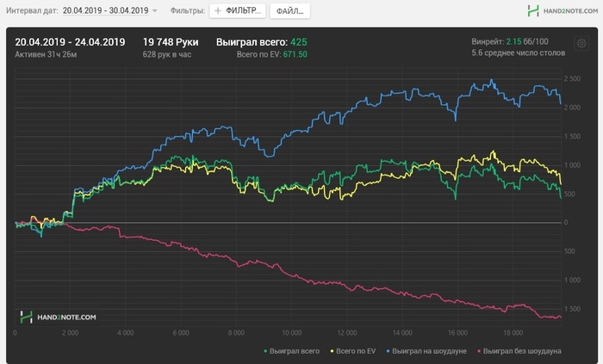Select the '20.04.2019 - 24.04.2019' session heading
This screenshot has width=603, height=364.
pos(71,41)
